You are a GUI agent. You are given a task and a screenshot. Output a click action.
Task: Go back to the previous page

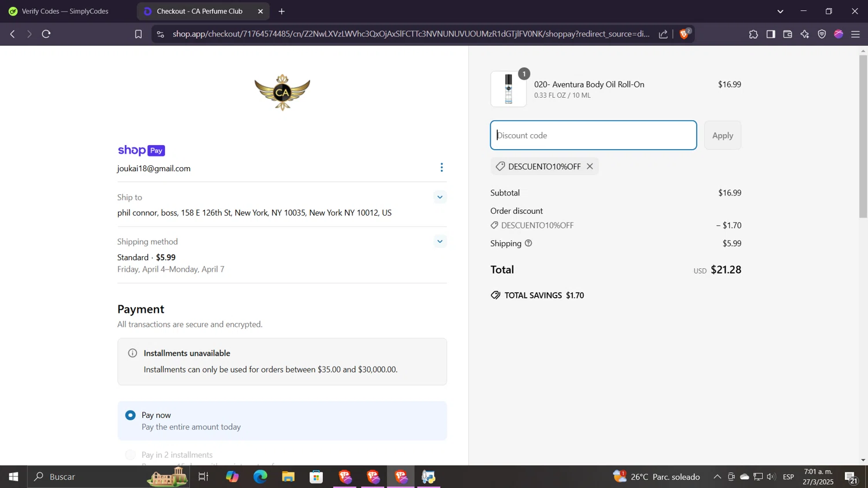12,34
